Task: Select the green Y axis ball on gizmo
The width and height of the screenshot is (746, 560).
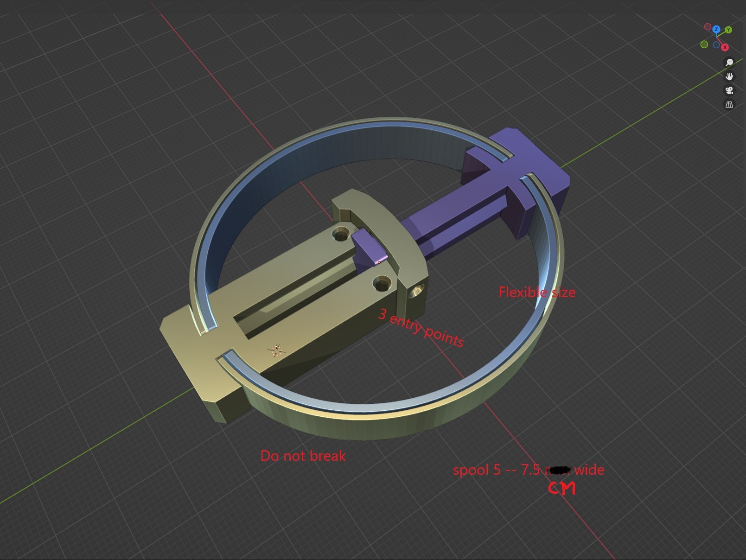Action: point(729,30)
